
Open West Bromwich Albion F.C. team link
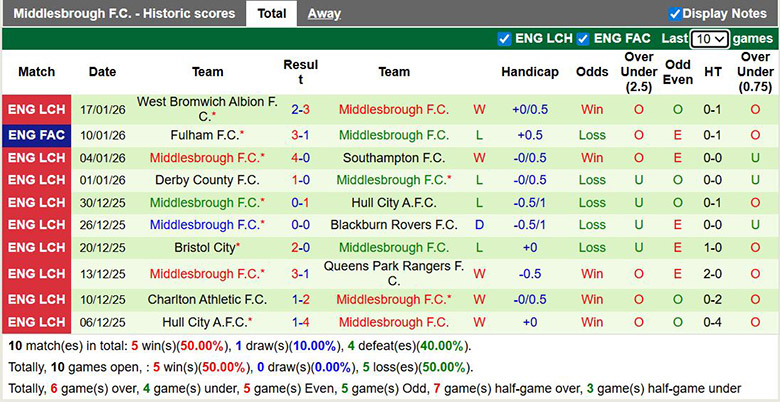click(x=207, y=109)
